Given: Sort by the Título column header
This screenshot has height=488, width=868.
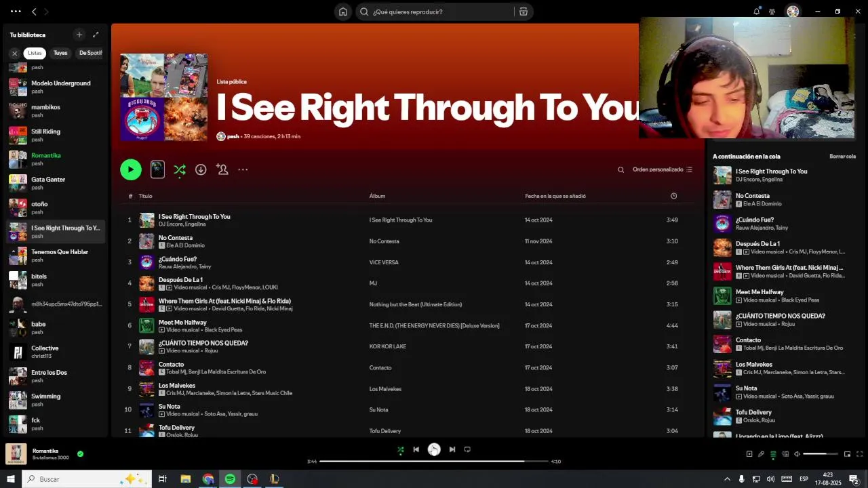Looking at the screenshot, I should [x=145, y=196].
